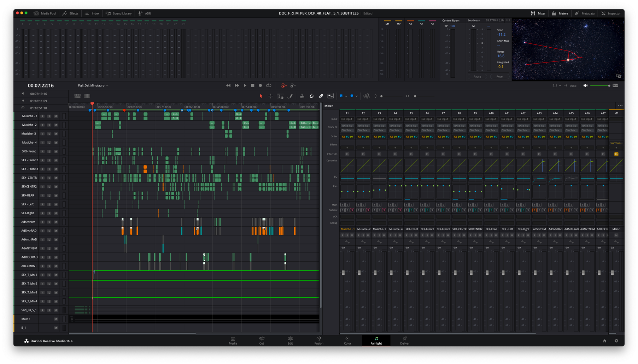Image resolution: width=638 pixels, height=364 pixels.
Task: Click the speaker mute icon
Action: point(585,85)
